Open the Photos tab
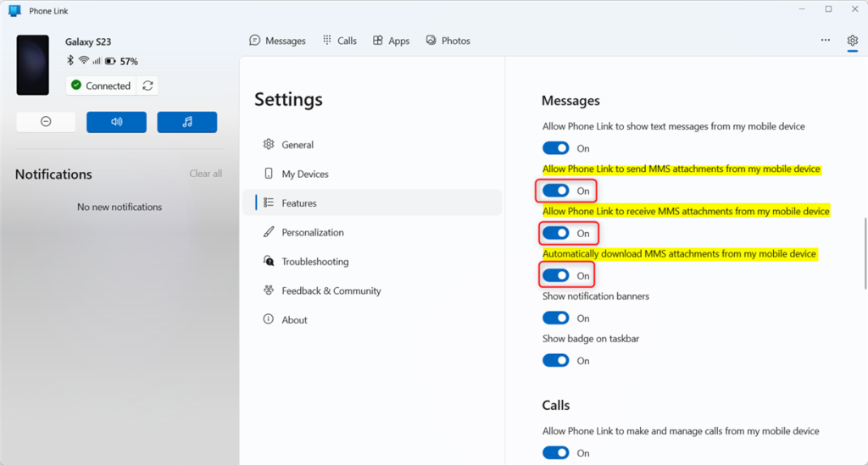 448,41
